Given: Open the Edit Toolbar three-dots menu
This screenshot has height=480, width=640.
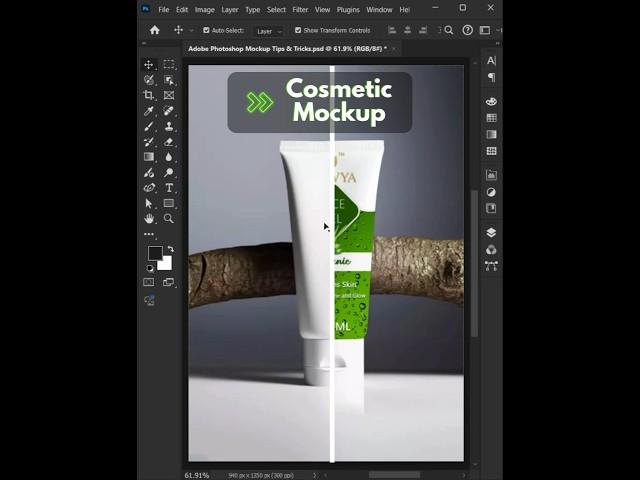Looking at the screenshot, I should tap(149, 234).
